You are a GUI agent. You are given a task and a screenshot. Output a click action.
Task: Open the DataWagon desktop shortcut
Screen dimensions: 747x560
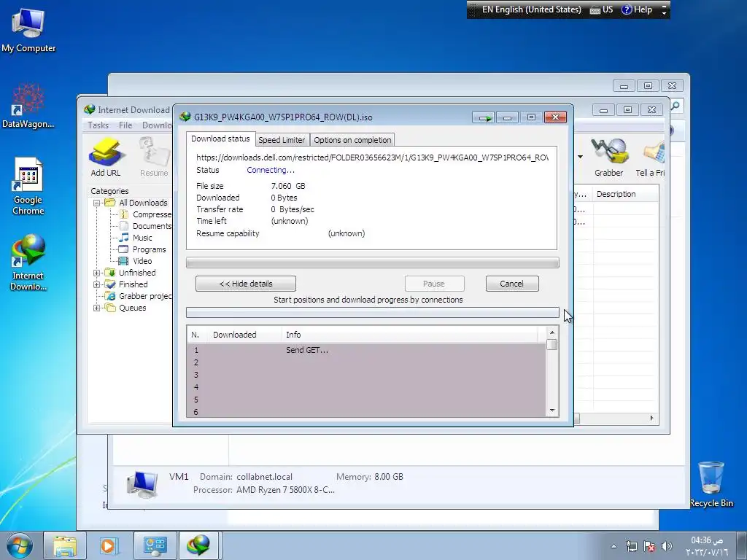point(28,106)
